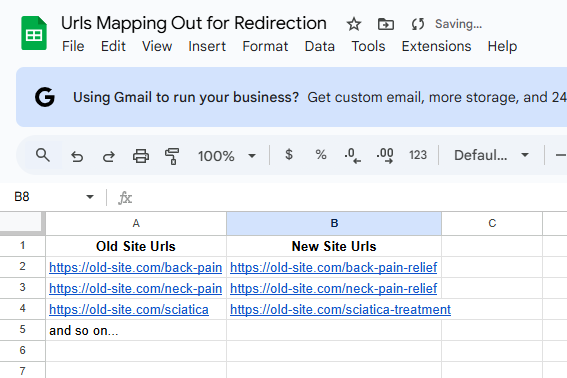Open the Extensions menu

point(436,46)
